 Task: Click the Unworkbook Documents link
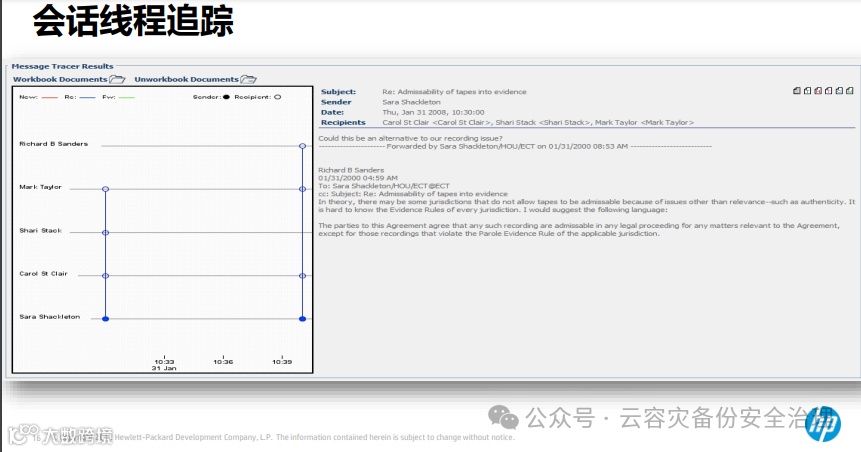[x=186, y=79]
